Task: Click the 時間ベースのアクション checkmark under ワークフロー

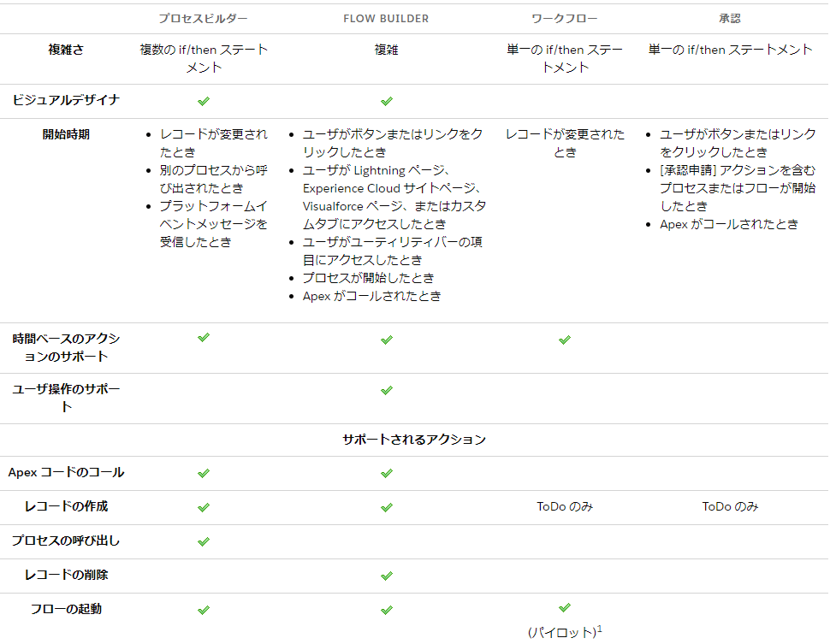Action: pyautogui.click(x=565, y=340)
